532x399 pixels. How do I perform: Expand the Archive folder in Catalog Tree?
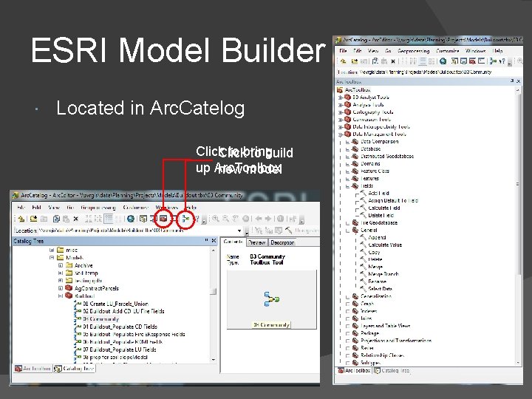click(x=61, y=265)
